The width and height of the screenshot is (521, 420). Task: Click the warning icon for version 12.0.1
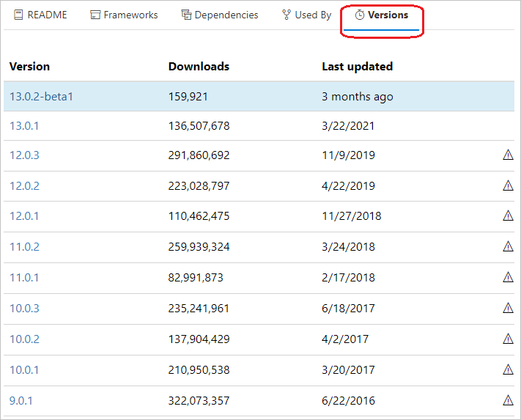(508, 215)
